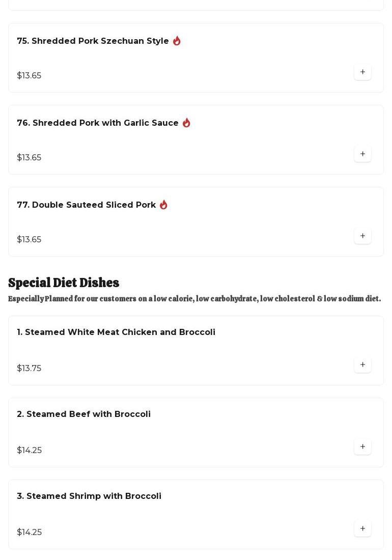The width and height of the screenshot is (392, 560).
Task: Open 77. Double Sauteed Sliced Pork details
Action: pos(87,205)
